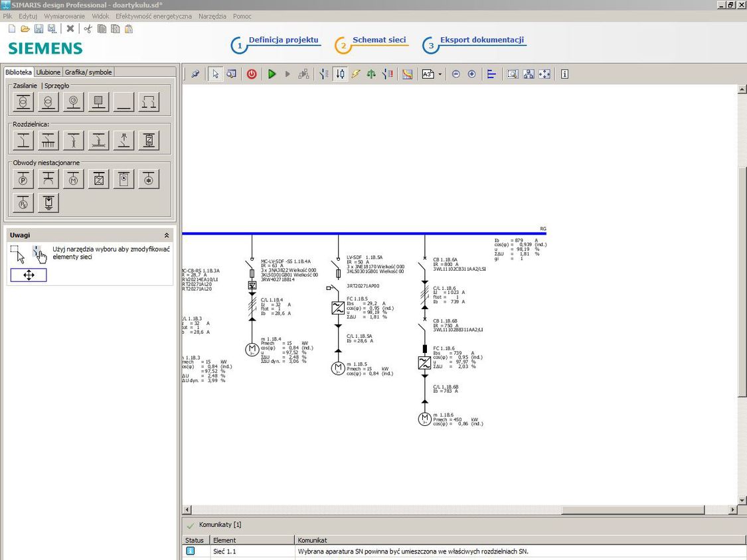Screen dimensions: 747x560
Task: Insert the coupling symbol in Zasilanie group
Action: tap(149, 102)
